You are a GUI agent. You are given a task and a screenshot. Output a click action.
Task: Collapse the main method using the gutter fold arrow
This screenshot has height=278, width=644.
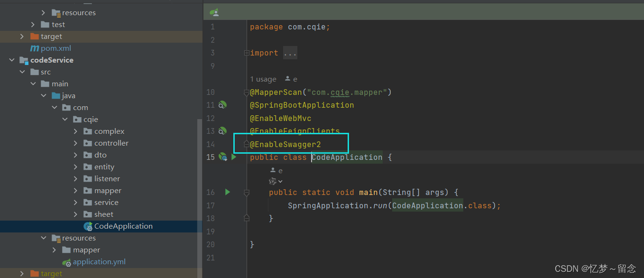point(246,192)
